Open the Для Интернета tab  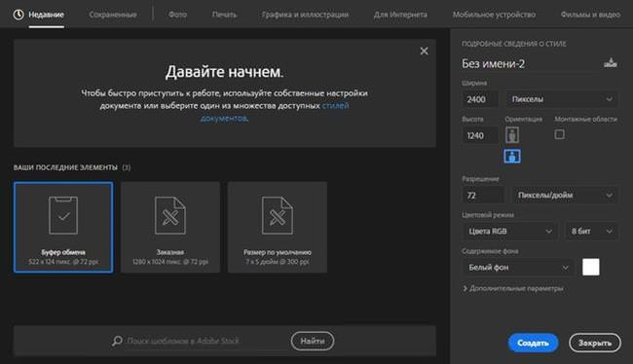[400, 15]
